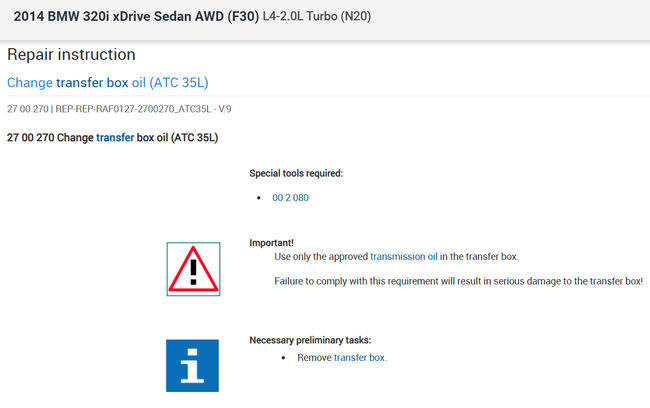Open the 'transfer box' link under preliminary tasks
650x408 pixels.
click(x=359, y=357)
